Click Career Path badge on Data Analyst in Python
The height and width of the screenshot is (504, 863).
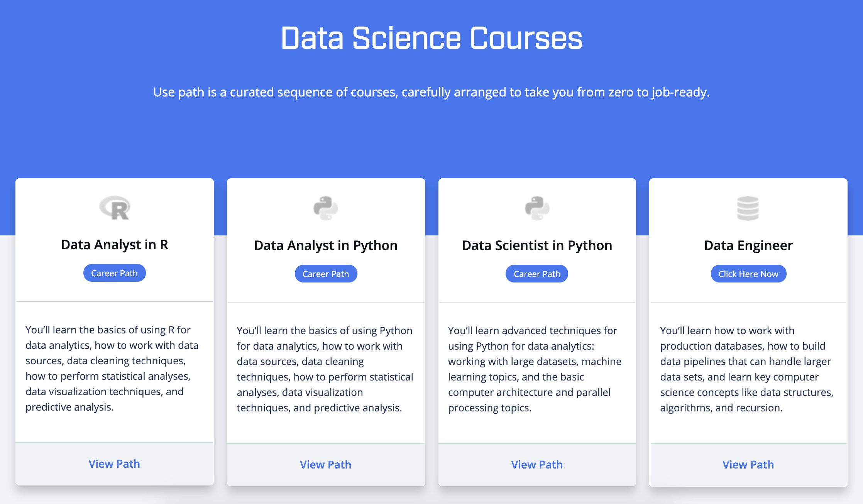coord(326,273)
